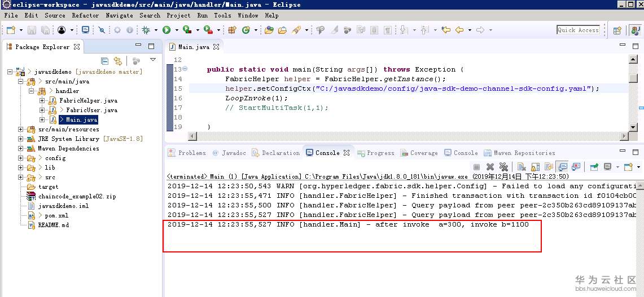Screen dimensions: 644x297
Task: Open the Debug button dropdown arrow
Action: 156,30
